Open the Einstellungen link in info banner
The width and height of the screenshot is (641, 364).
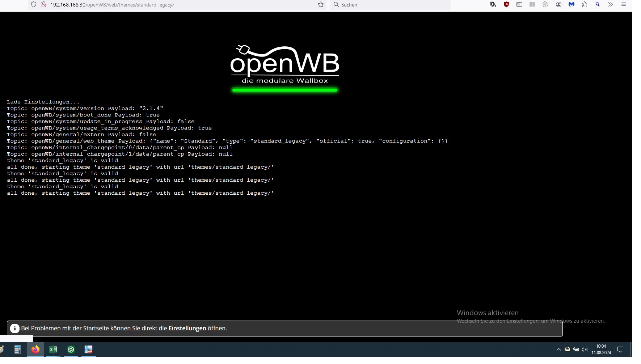pos(187,329)
